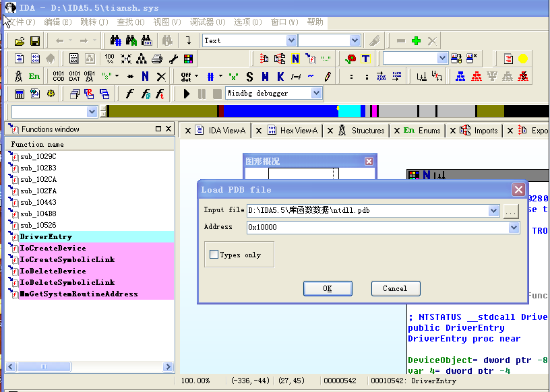Open the 文件 (F) menu

(x=22, y=22)
